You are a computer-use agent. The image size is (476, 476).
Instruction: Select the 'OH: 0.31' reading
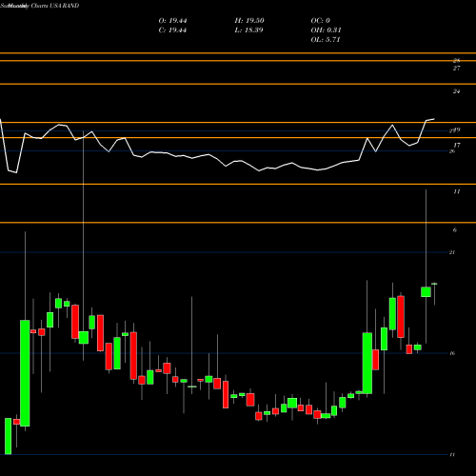pos(326,30)
